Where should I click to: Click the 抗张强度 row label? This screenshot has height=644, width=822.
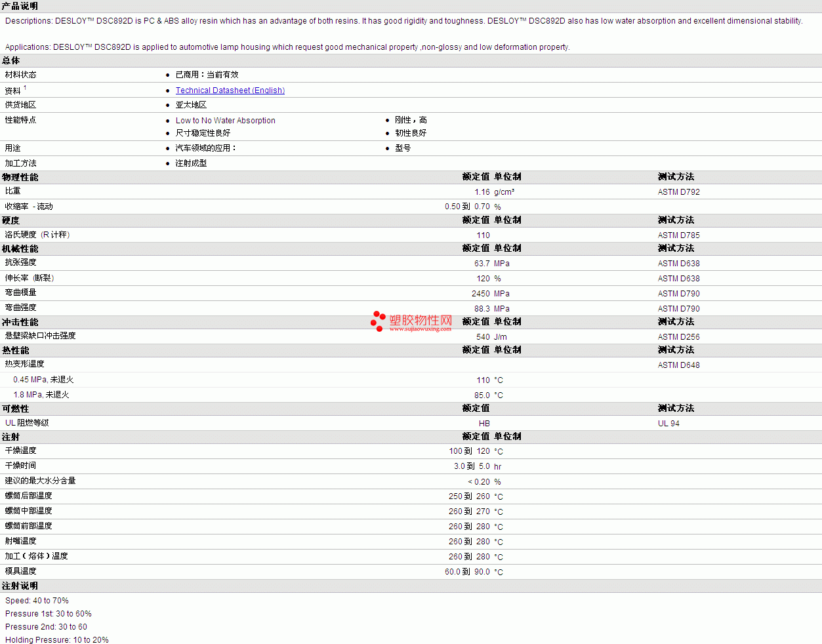(x=21, y=262)
